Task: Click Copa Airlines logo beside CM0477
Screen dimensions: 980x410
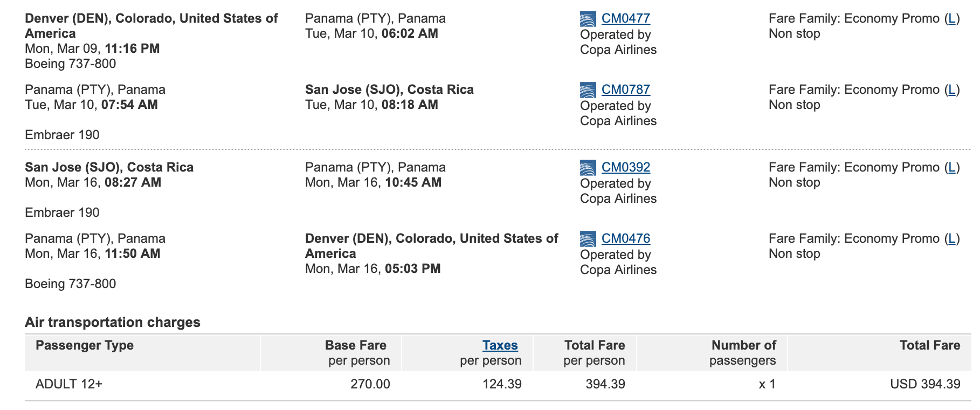Action: [588, 19]
